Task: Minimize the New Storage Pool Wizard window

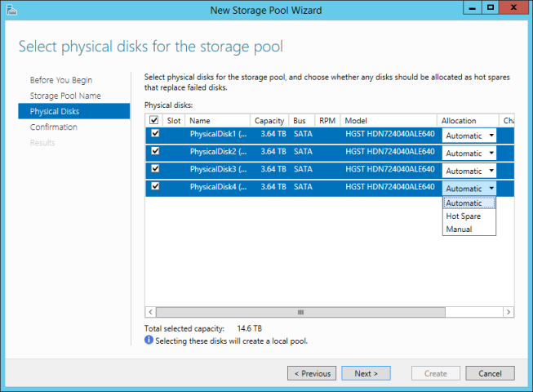Action: (472, 8)
